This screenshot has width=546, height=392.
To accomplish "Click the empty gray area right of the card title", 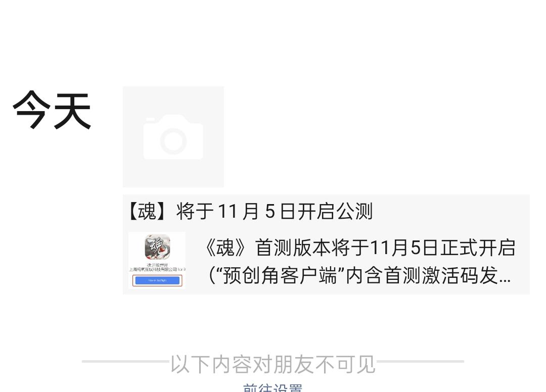I will [451, 211].
